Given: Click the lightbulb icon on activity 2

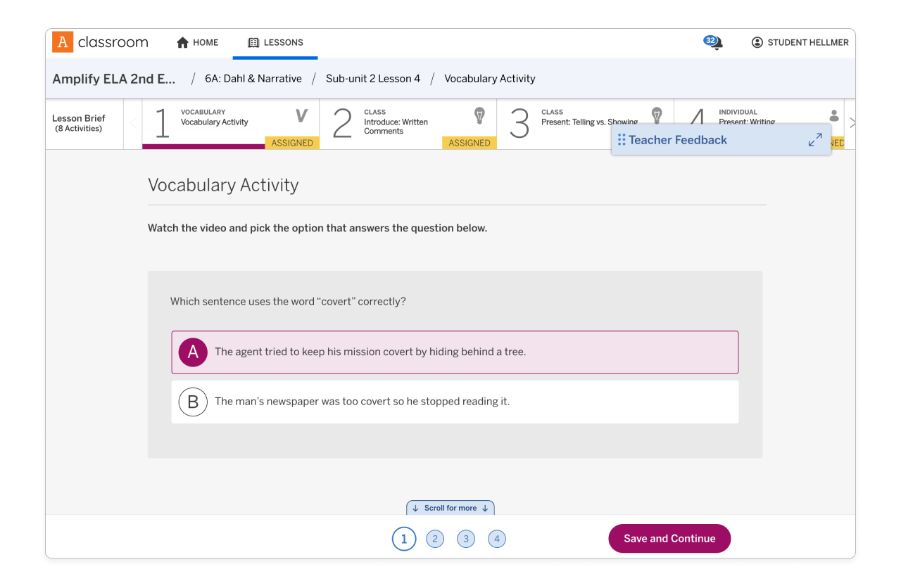Looking at the screenshot, I should [480, 116].
